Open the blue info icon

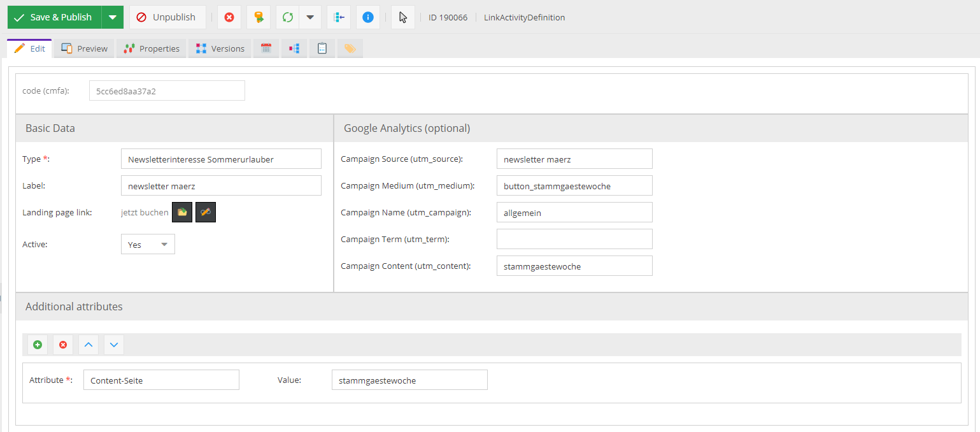pos(367,17)
